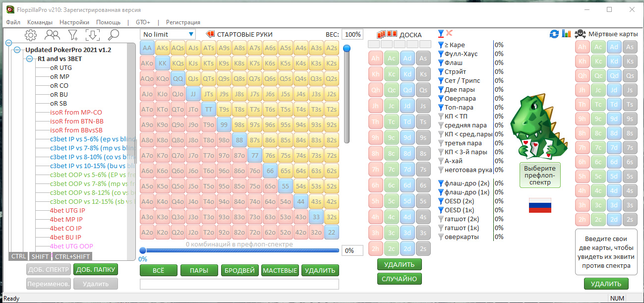Toggle the filter funnel for Две пары
The height and width of the screenshot is (303, 644).
(441, 89)
